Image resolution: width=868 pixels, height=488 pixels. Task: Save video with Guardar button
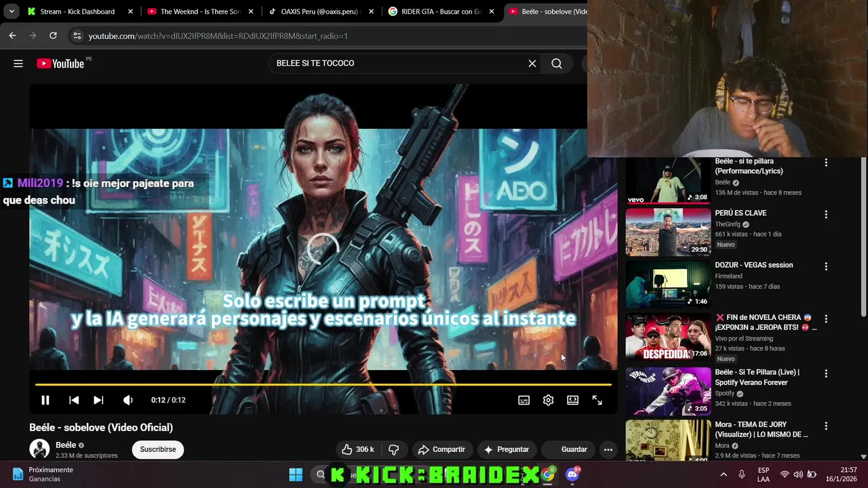(568, 449)
